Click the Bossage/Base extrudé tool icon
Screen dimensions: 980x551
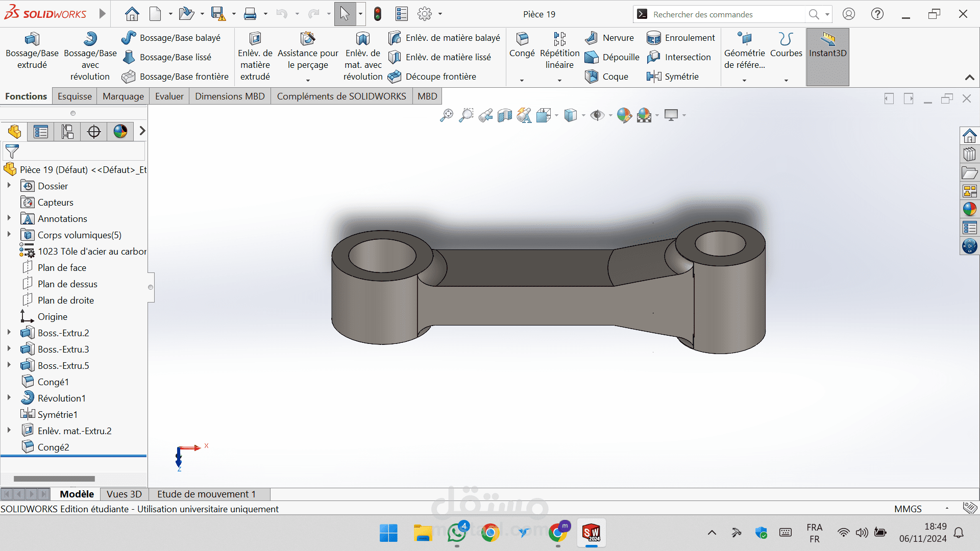32,39
